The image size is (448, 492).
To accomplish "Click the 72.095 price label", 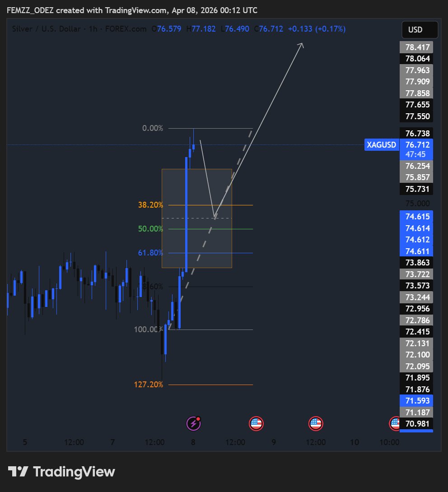I will point(416,366).
